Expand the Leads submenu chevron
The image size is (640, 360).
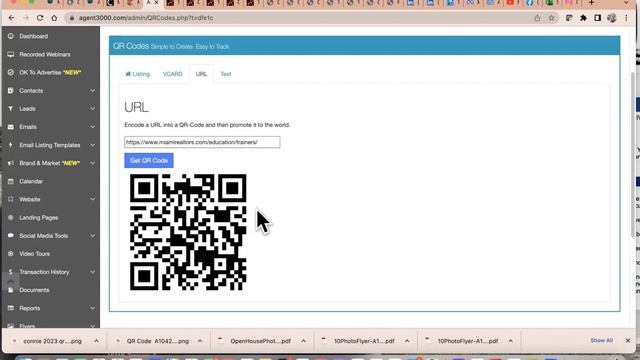(93, 109)
